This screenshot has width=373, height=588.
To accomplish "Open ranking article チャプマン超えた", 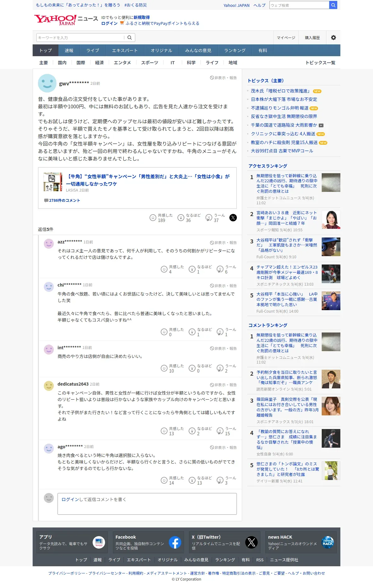I will click(287, 272).
